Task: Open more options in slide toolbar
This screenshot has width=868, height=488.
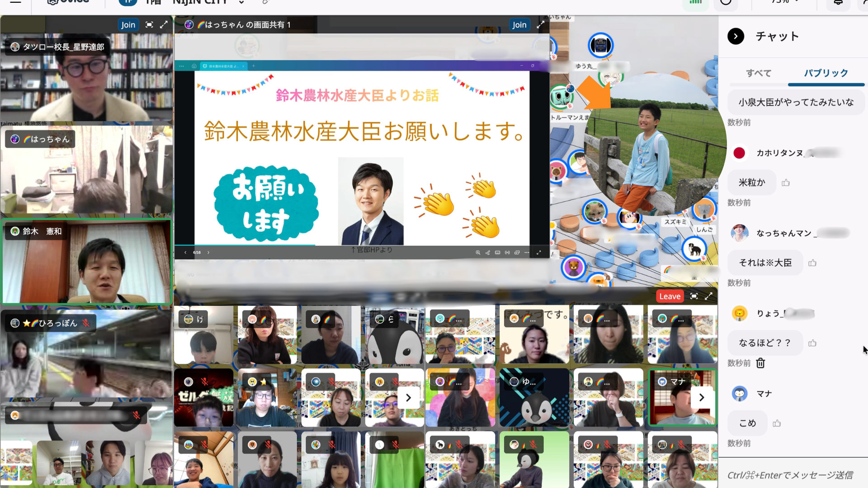Action: (527, 253)
